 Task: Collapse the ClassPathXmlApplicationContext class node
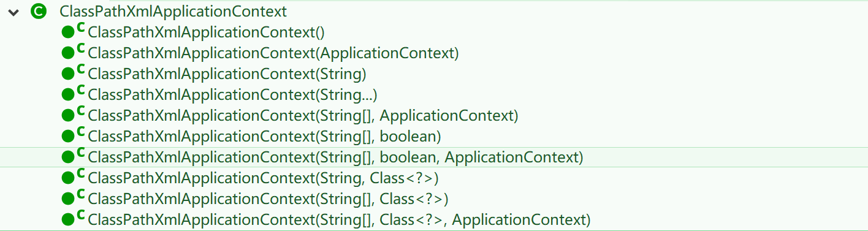[x=13, y=12]
